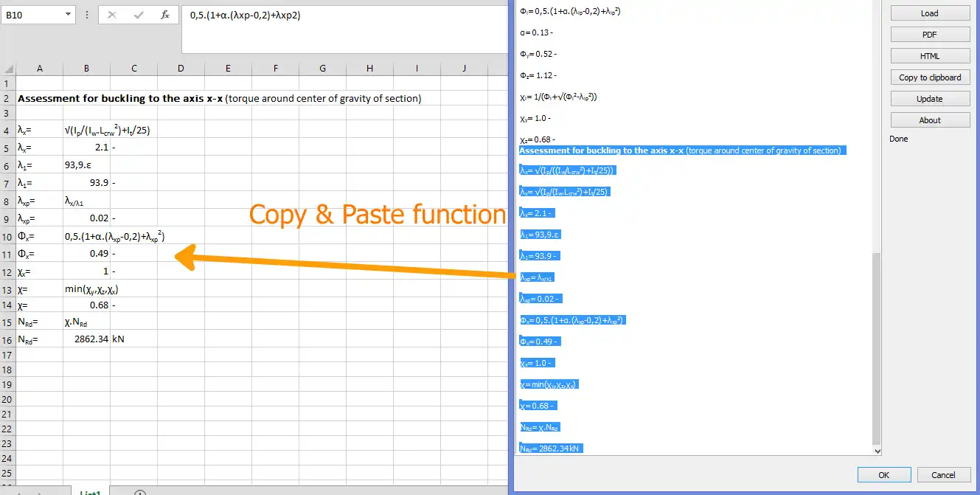Click 'Φz= 1.12 -' line in dialog
This screenshot has height=495, width=980.
click(x=538, y=75)
